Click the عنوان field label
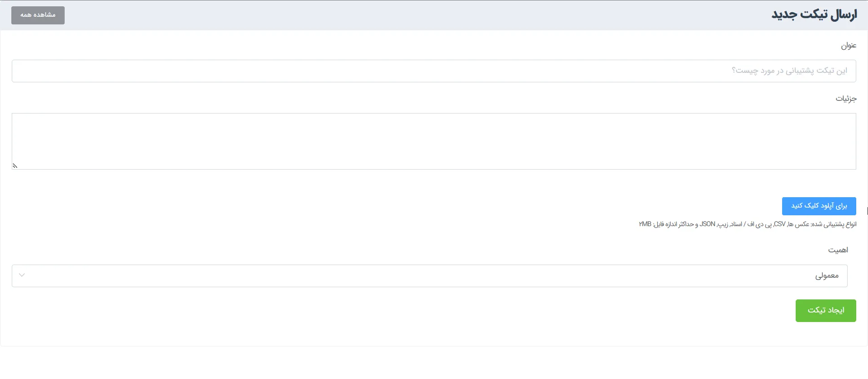The height and width of the screenshot is (379, 868). (x=849, y=46)
